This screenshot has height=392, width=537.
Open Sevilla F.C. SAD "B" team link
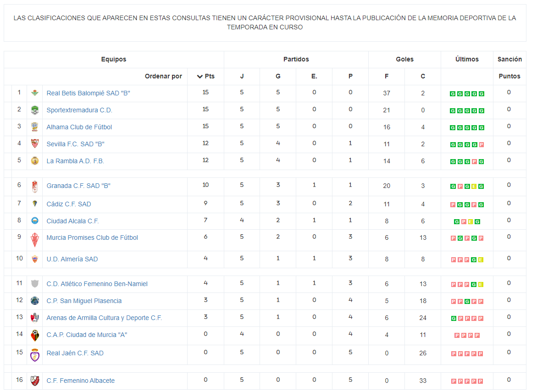coord(75,144)
